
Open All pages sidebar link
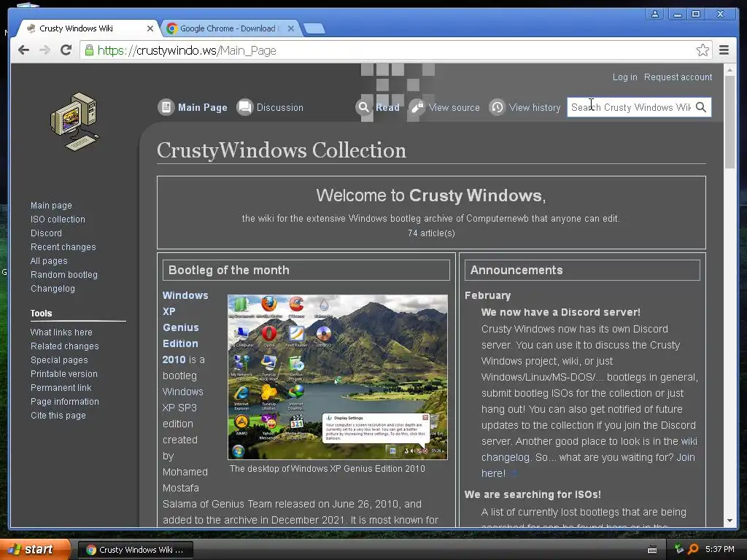coord(49,261)
